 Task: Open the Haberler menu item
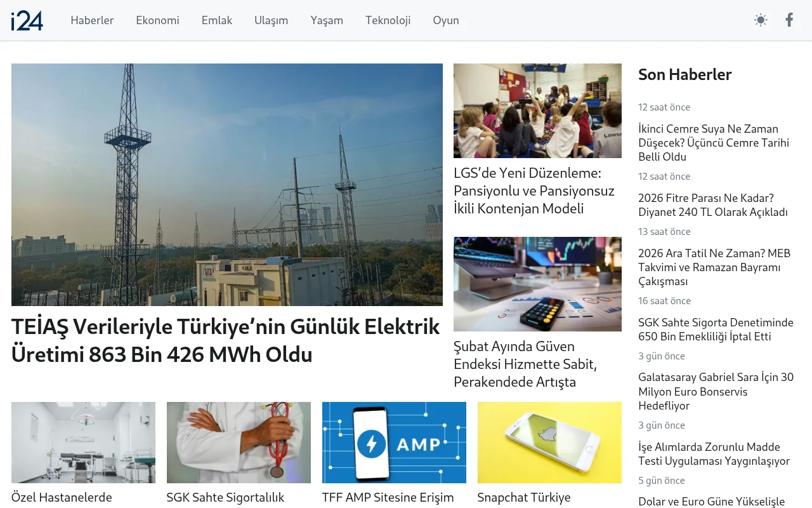pyautogui.click(x=92, y=20)
